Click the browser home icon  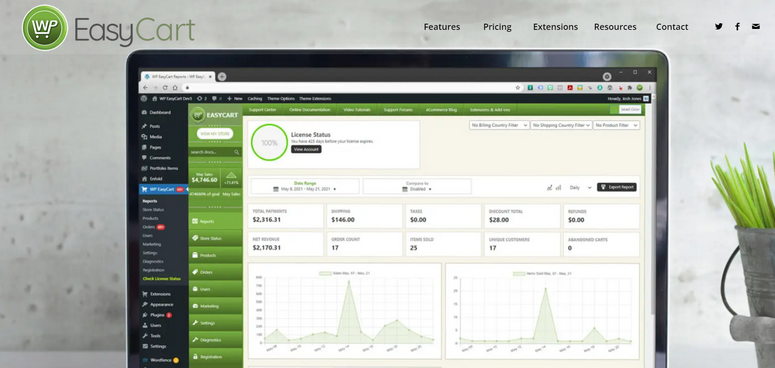[175, 87]
